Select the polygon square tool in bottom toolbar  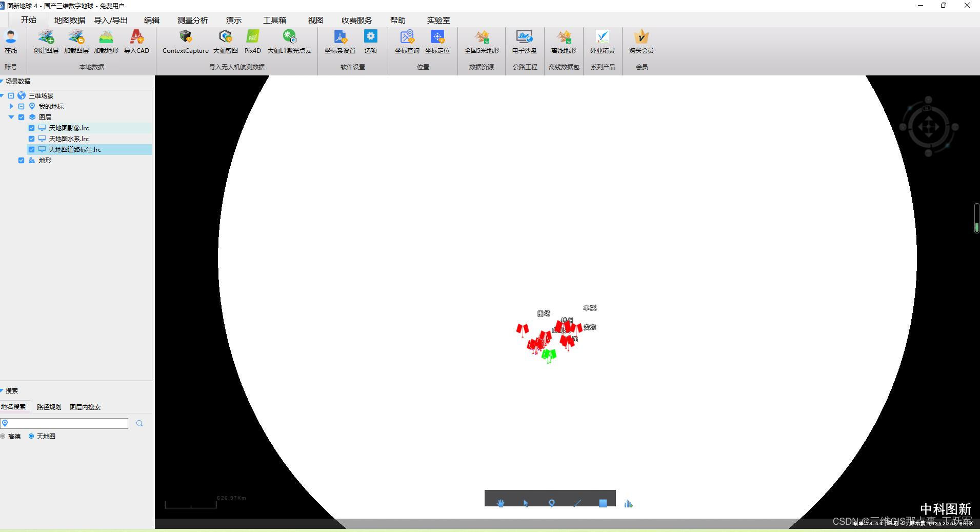click(x=603, y=503)
